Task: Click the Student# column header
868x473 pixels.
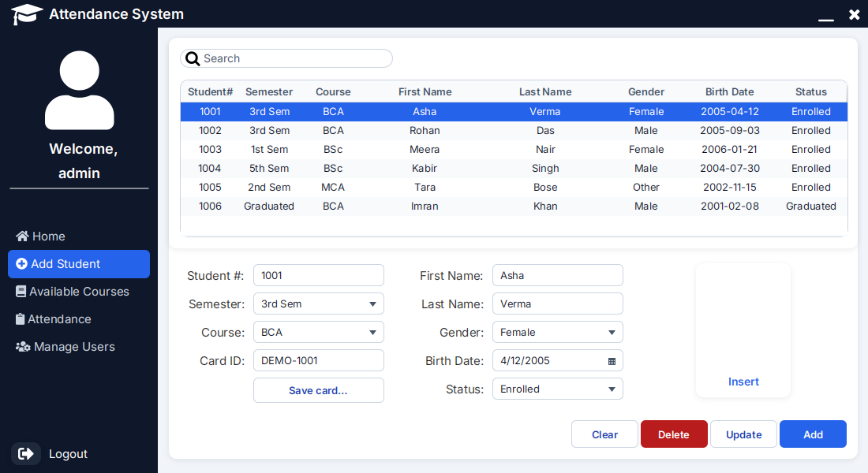Action: [211, 91]
